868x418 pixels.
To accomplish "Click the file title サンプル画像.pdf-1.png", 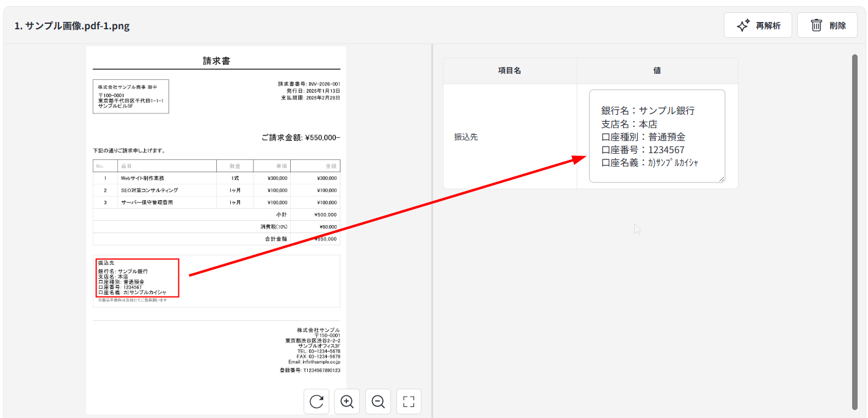I will (x=72, y=26).
